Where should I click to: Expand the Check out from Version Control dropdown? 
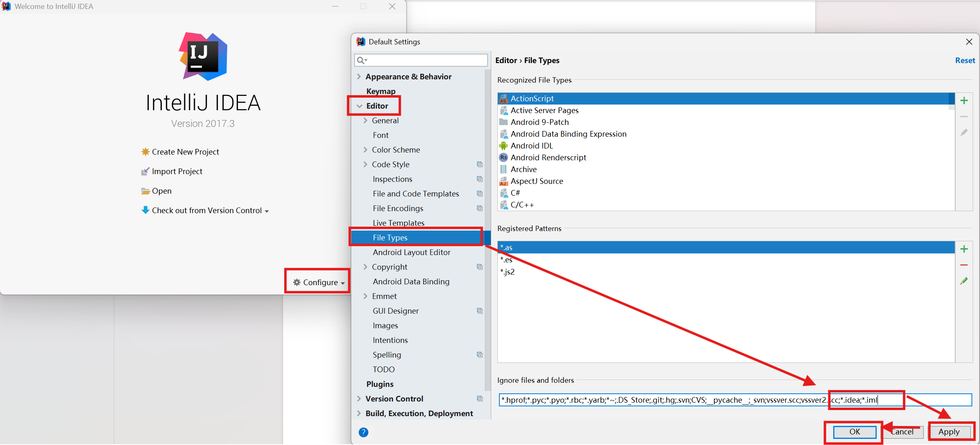point(267,211)
